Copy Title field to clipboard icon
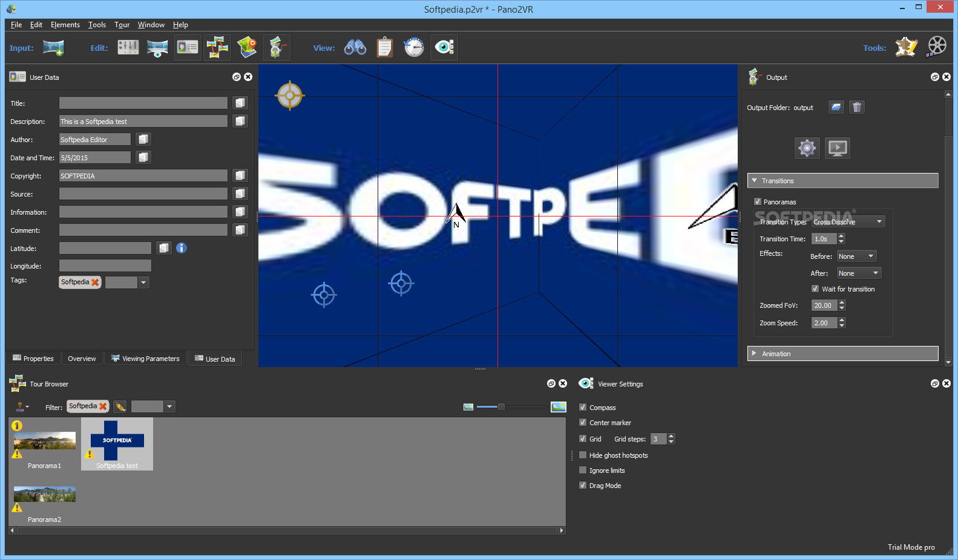 pyautogui.click(x=240, y=103)
